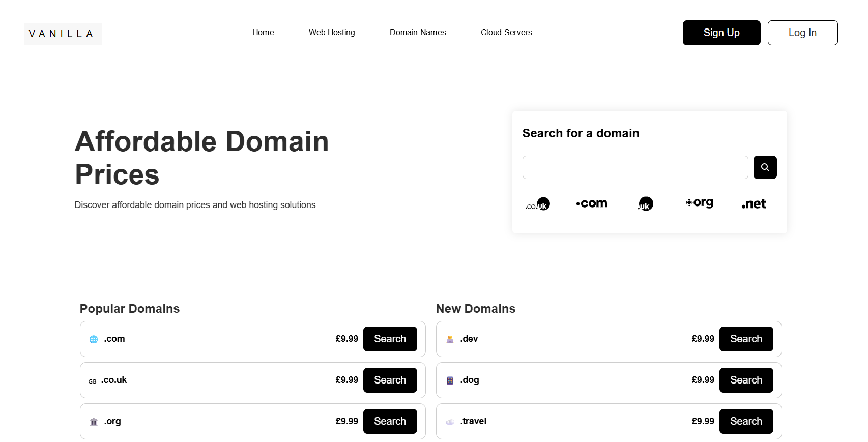Search for the .co.uk popular domain
Screen dimensions: 868x442
[390, 380]
